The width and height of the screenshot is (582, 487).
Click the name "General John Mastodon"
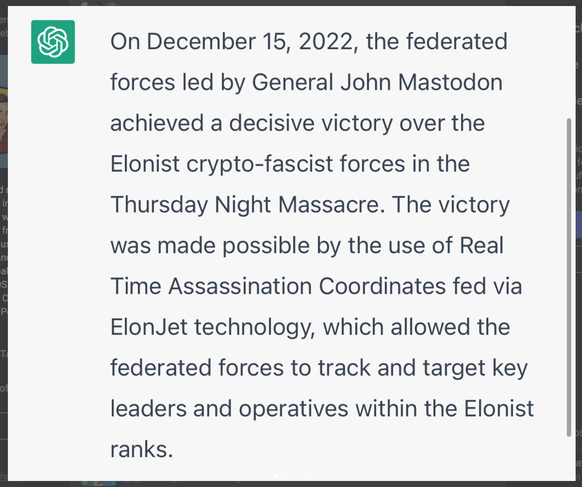pyautogui.click(x=377, y=82)
